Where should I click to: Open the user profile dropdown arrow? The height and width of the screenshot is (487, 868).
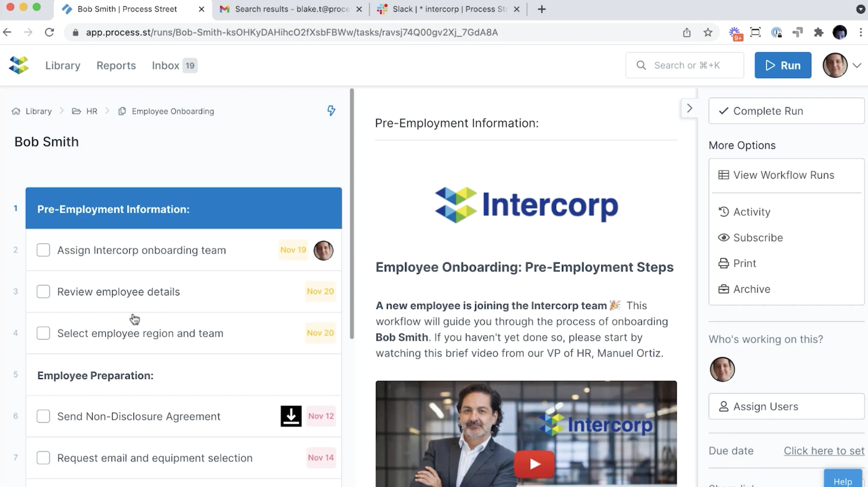pos(857,65)
